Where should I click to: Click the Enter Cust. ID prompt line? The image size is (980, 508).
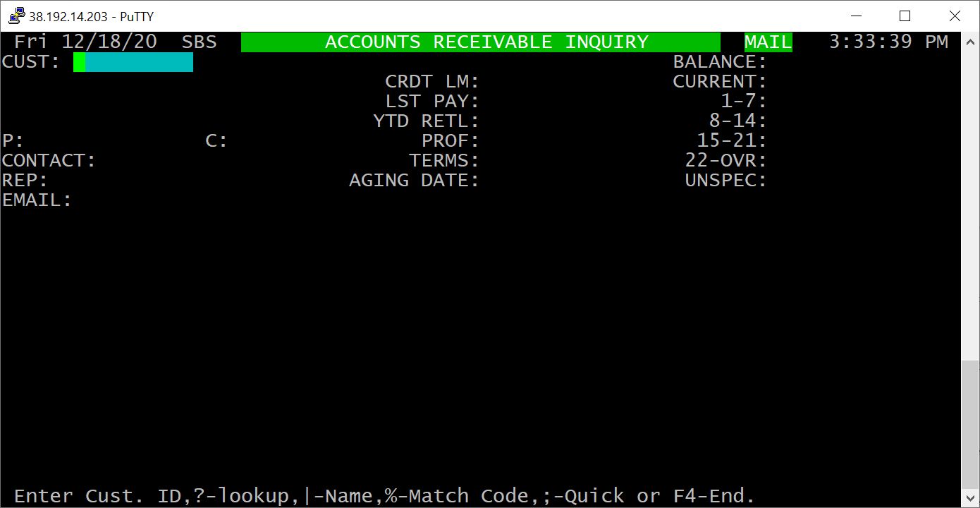coord(385,497)
